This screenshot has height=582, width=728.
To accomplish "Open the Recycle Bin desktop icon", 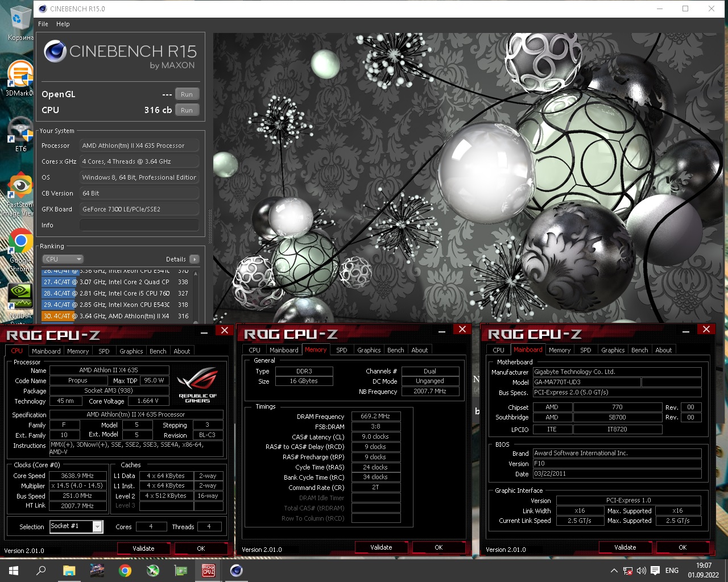I will [x=20, y=24].
